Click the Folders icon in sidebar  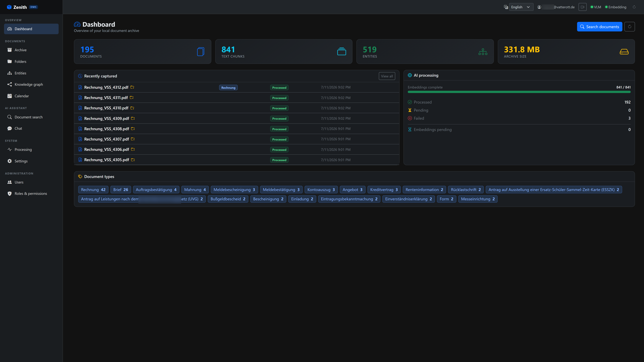[x=10, y=61]
